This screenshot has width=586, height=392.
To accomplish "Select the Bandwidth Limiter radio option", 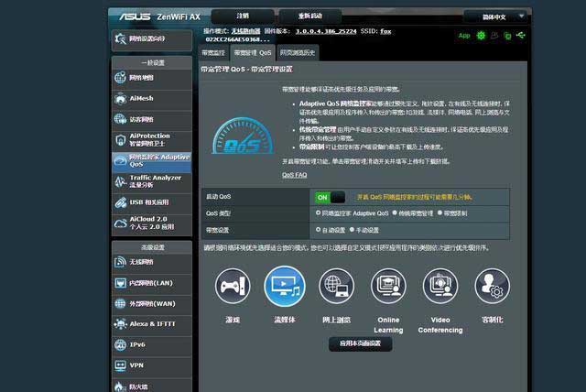I will point(439,213).
